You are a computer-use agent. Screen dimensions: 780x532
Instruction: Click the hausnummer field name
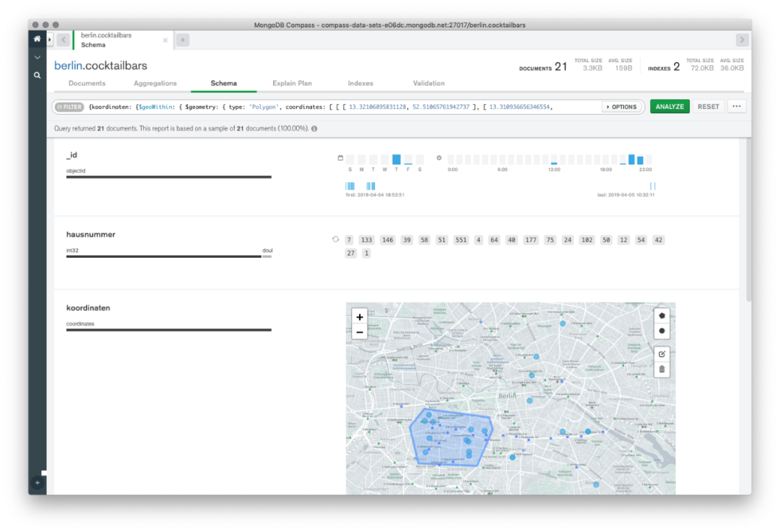tap(90, 234)
